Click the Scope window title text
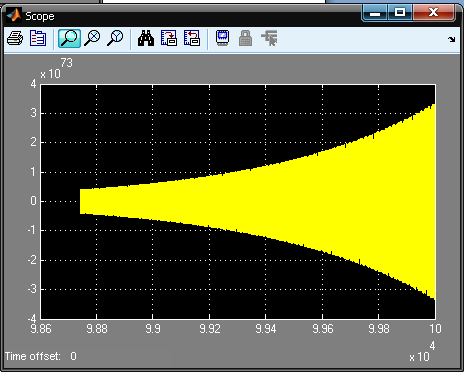This screenshot has width=464, height=372. tap(40, 16)
